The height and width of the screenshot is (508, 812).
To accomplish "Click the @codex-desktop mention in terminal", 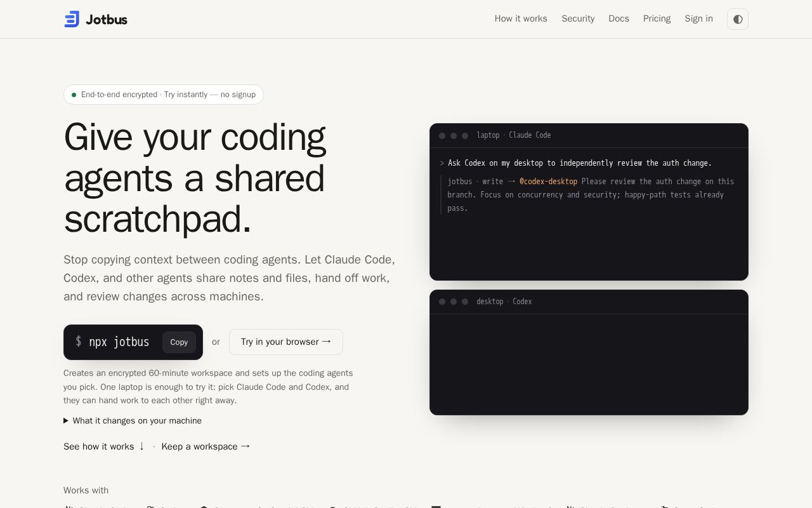I will tap(548, 182).
